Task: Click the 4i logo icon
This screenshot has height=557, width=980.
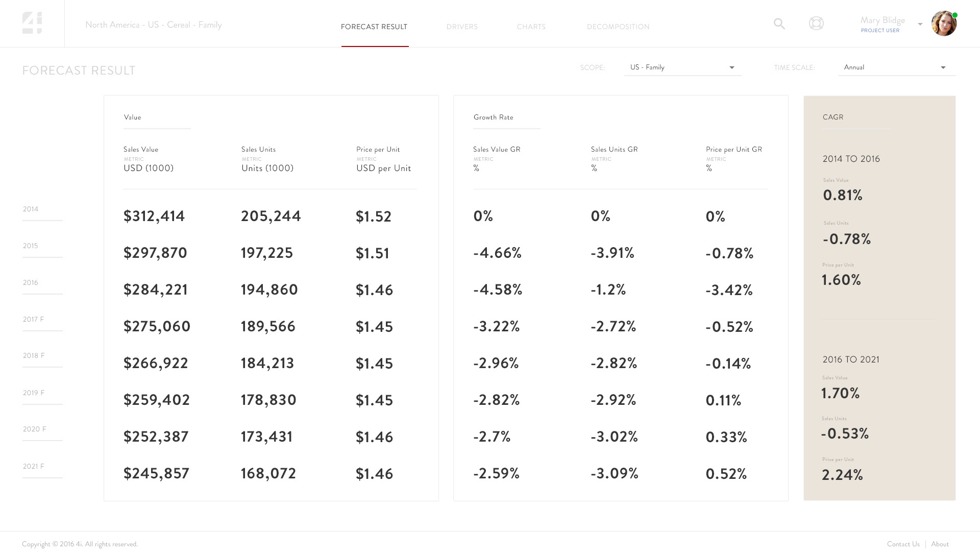Action: point(32,23)
